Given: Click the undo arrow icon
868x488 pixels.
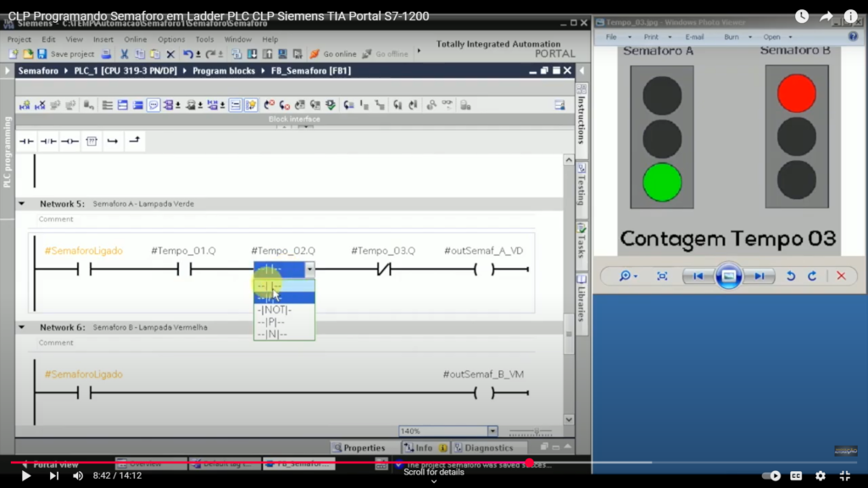Looking at the screenshot, I should (188, 53).
